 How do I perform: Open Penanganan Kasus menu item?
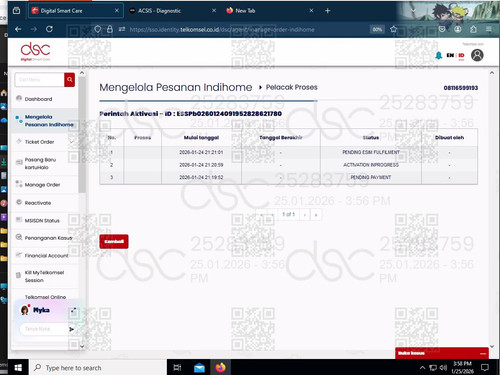point(48,238)
